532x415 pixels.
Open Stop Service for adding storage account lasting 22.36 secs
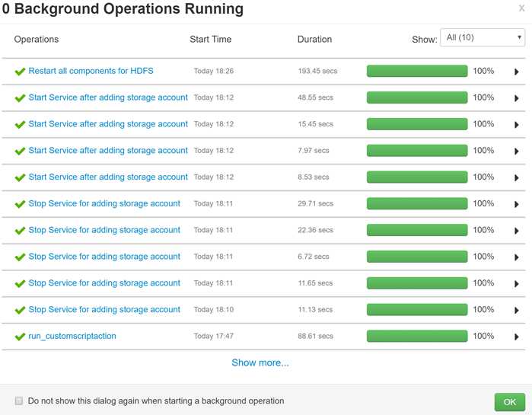[x=104, y=230]
